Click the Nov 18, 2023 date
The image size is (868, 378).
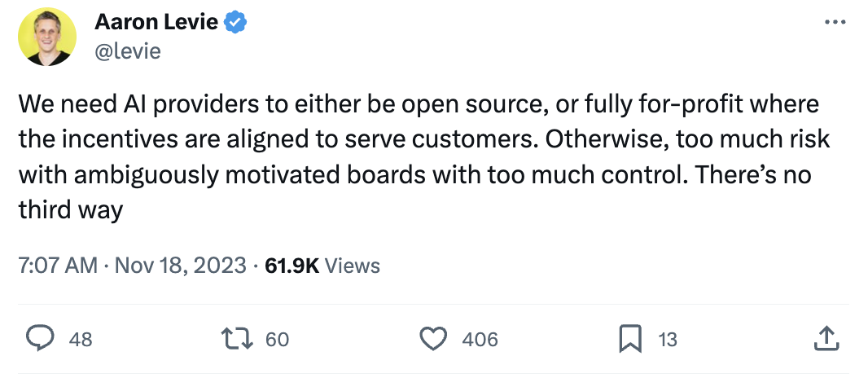182,266
